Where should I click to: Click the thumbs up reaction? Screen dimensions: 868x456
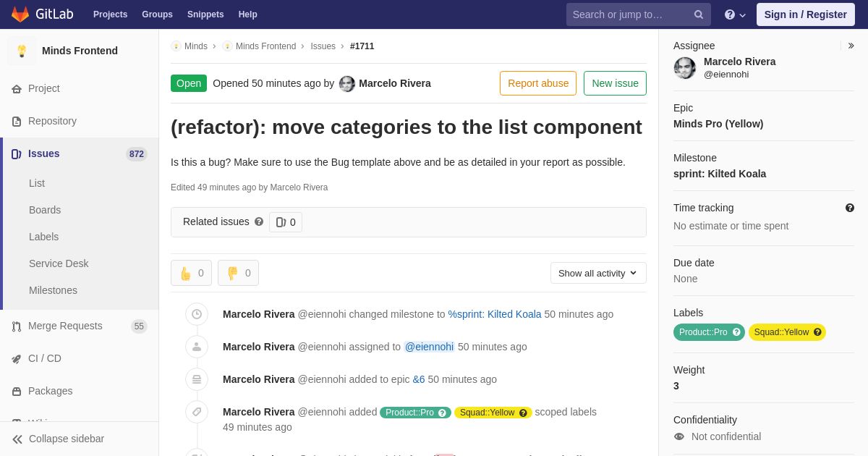point(191,273)
